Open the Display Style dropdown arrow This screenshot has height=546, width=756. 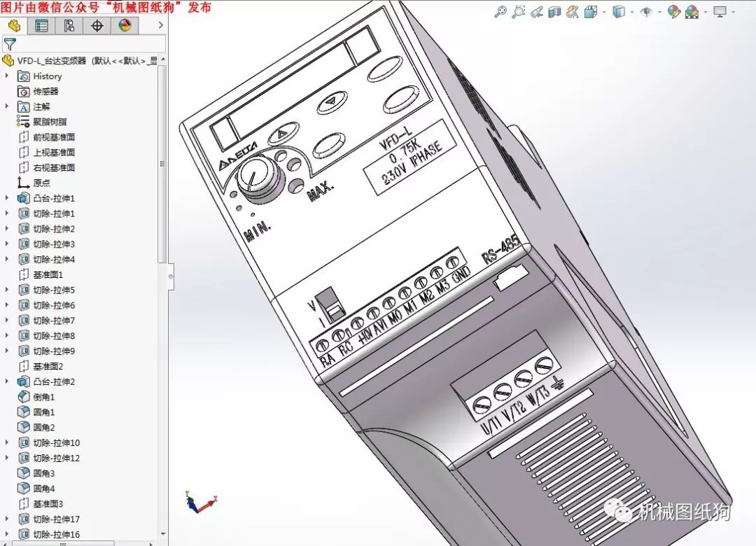click(x=632, y=12)
